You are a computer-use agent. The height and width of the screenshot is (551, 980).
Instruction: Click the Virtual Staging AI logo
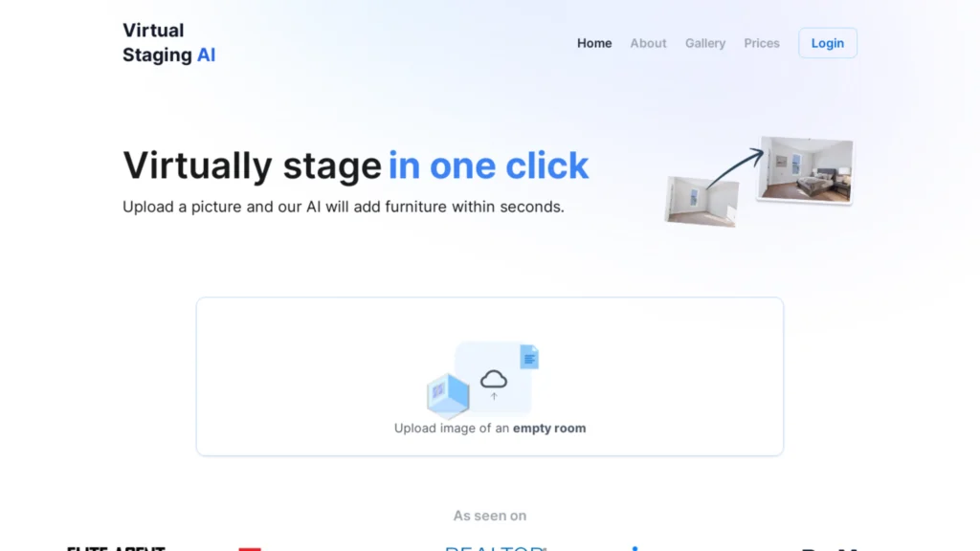point(168,42)
